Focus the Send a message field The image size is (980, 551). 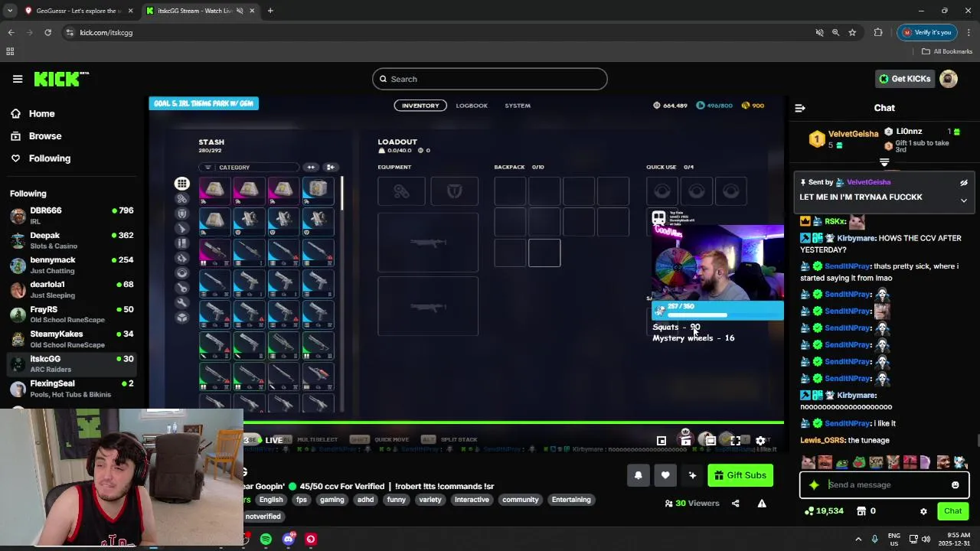point(884,484)
